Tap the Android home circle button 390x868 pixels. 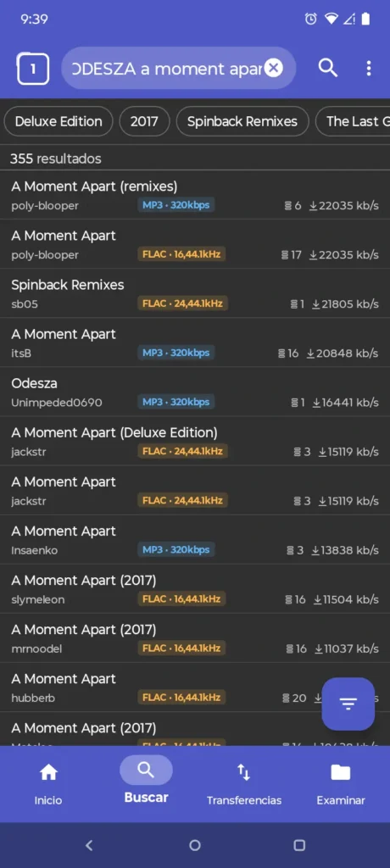(x=194, y=845)
